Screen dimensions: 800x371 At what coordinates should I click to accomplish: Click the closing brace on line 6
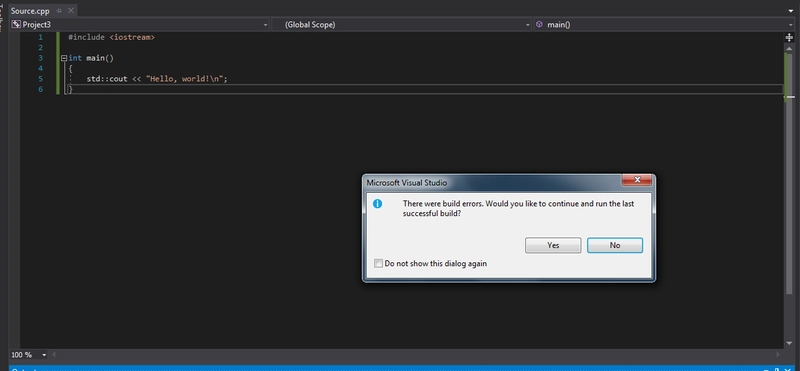(70, 89)
